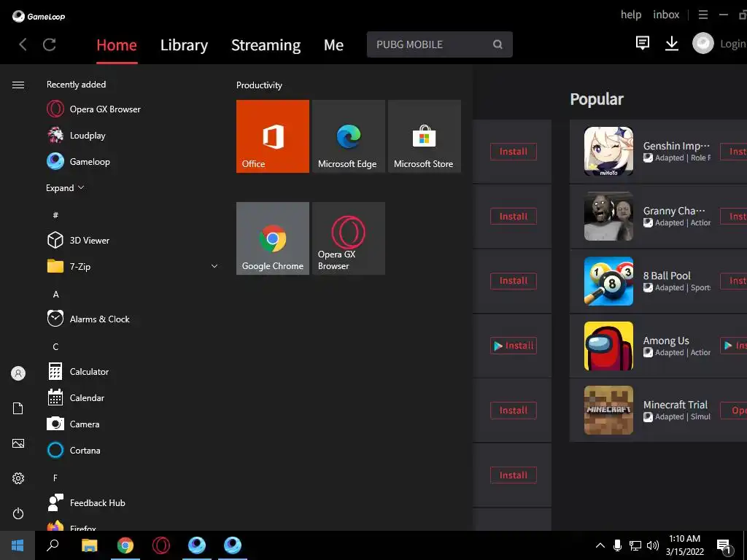Refresh the GameLoop page

(x=50, y=44)
